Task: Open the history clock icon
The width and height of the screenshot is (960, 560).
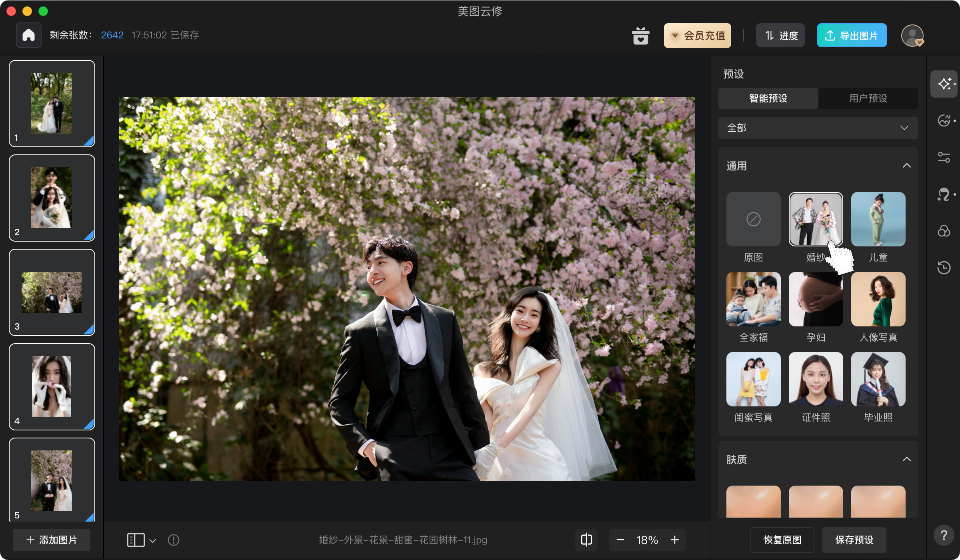Action: click(944, 267)
